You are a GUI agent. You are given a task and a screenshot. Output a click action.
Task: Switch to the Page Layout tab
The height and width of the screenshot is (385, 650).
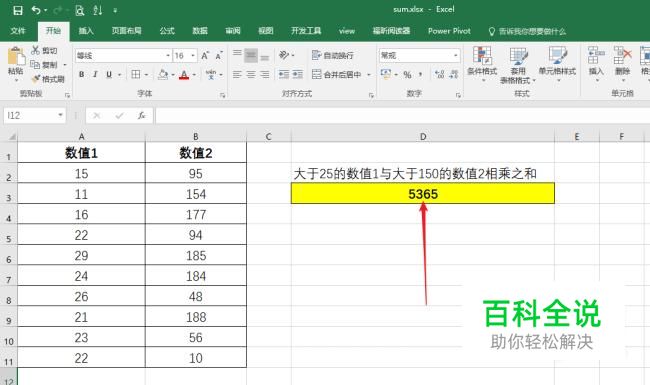click(126, 31)
